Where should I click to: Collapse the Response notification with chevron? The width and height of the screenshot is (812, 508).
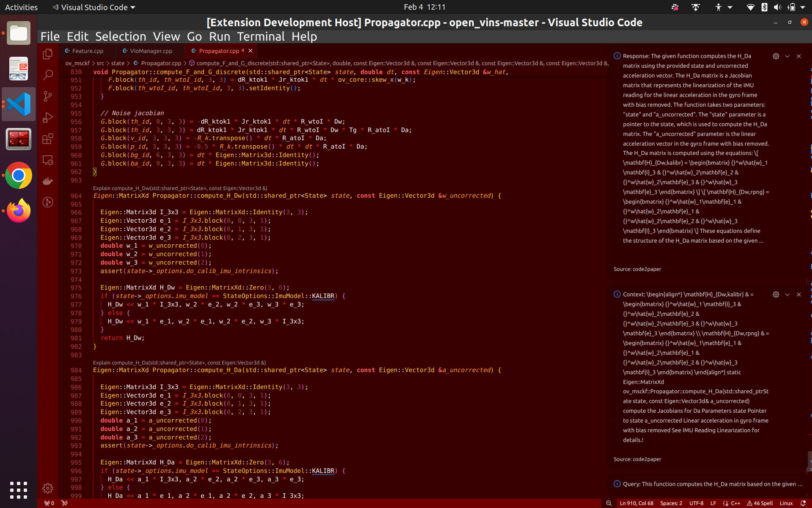[x=787, y=56]
